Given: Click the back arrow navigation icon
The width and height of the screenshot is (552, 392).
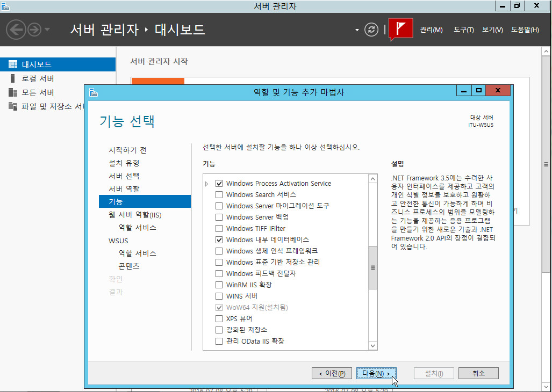Looking at the screenshot, I should (16, 30).
